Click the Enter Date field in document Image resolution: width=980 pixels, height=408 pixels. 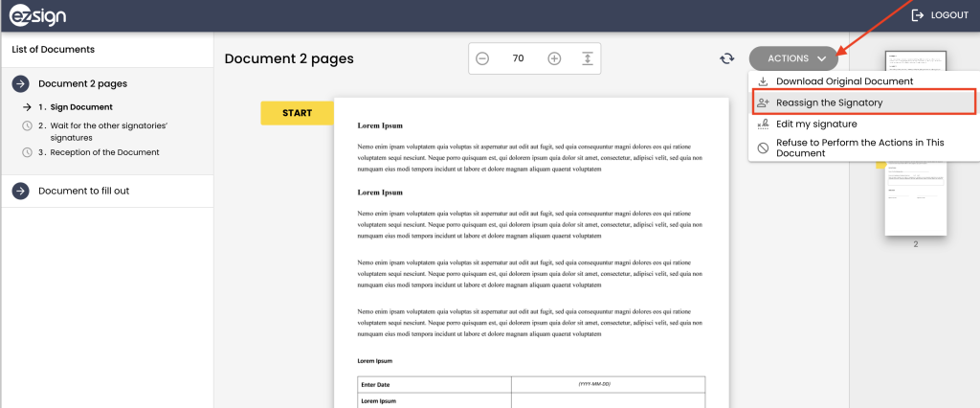pyautogui.click(x=608, y=384)
